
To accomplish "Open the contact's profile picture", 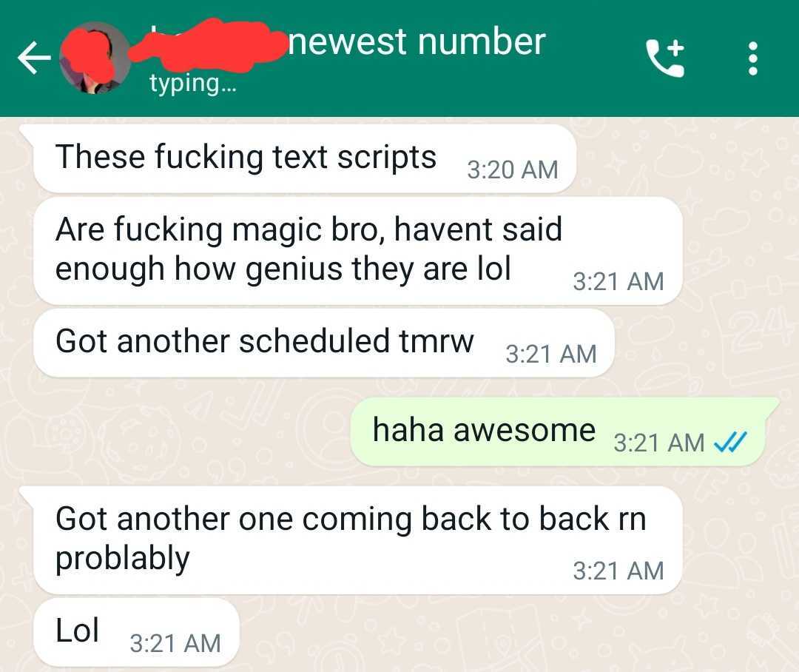I will click(x=95, y=58).
